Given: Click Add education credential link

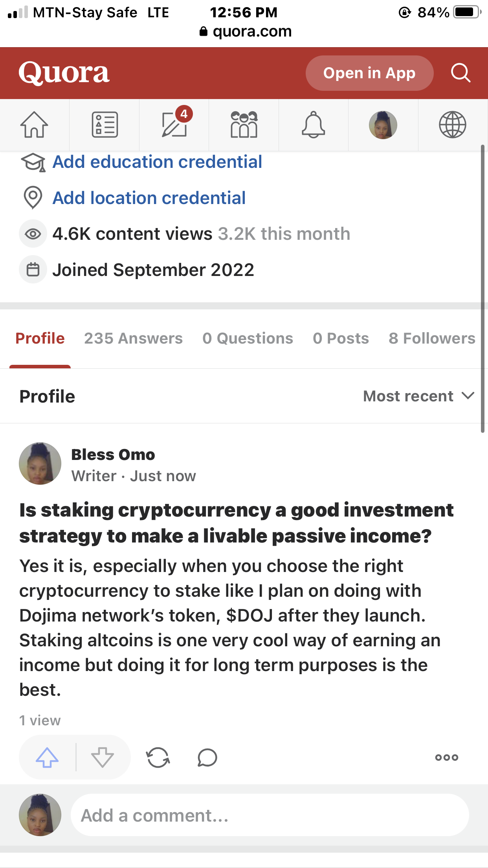Looking at the screenshot, I should pyautogui.click(x=157, y=162).
